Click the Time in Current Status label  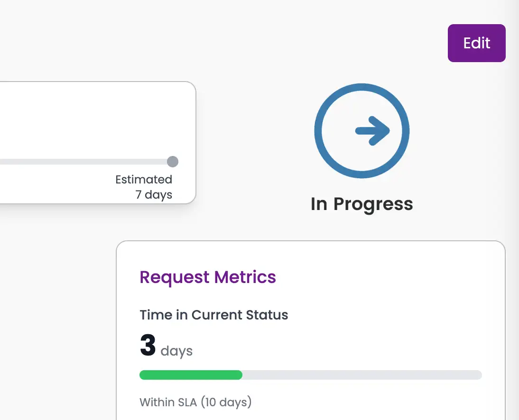tap(213, 315)
